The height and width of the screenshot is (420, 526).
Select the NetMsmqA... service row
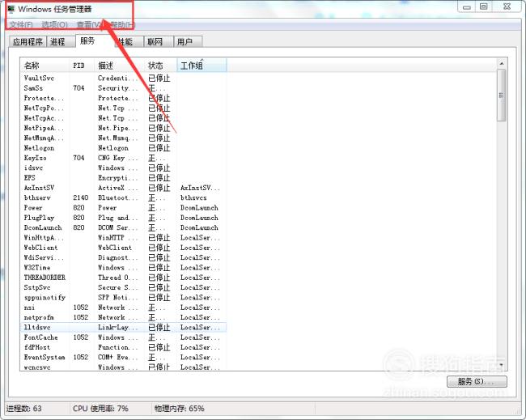pos(124,138)
